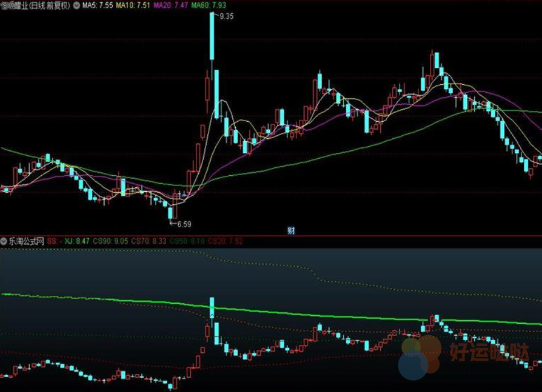This screenshot has height=392, width=542.
Task: Select the SS indicator value label
Action: tap(55, 241)
